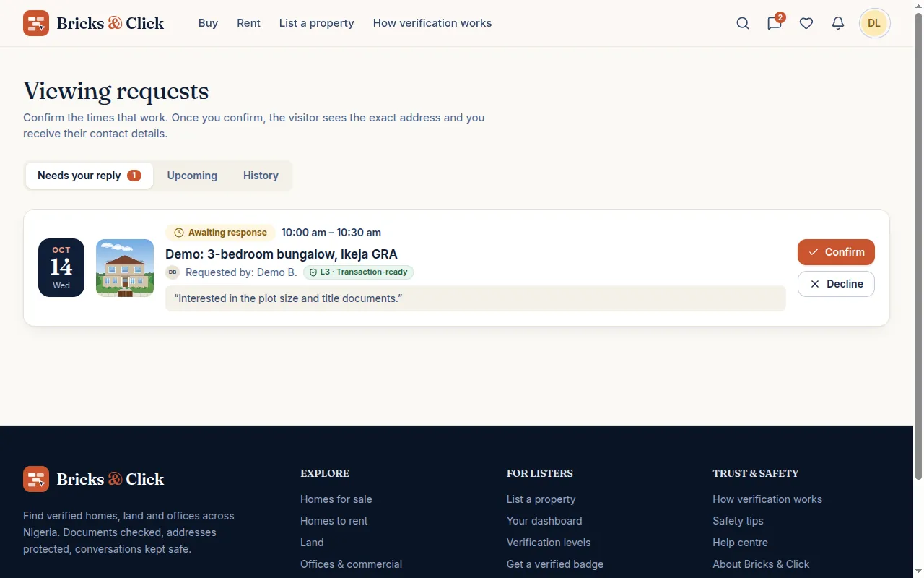Screen dimensions: 924x578
Task: Open Land footer link
Action: [x=312, y=543]
